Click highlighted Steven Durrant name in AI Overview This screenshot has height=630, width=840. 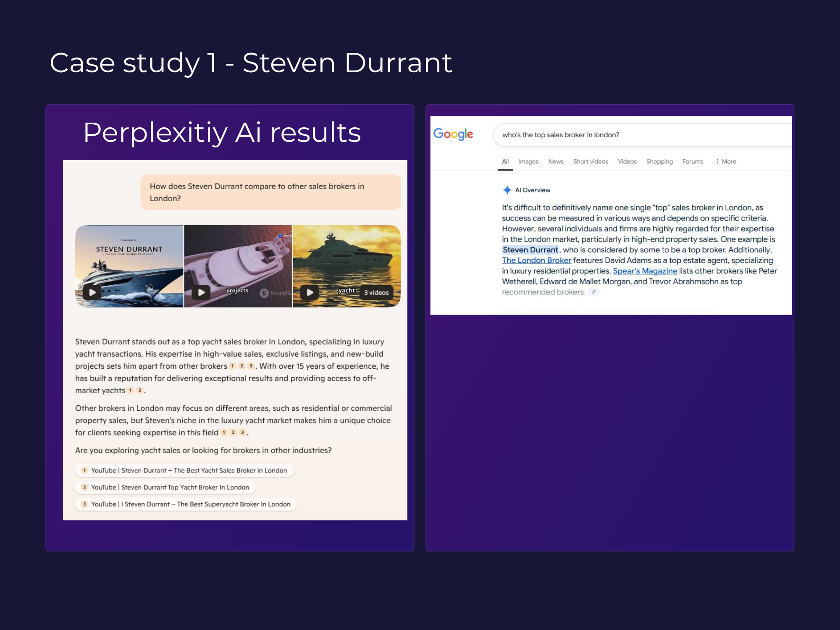pyautogui.click(x=530, y=250)
